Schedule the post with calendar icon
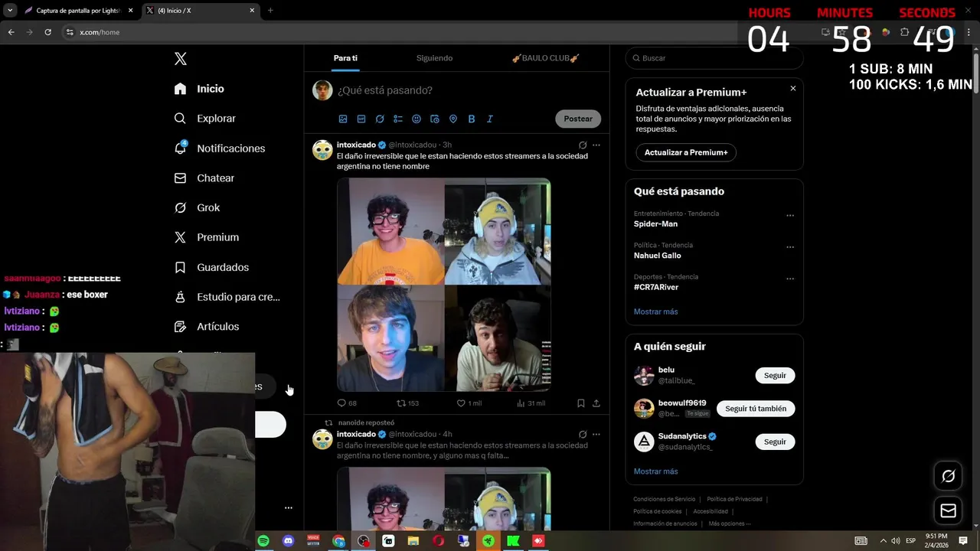This screenshot has width=980, height=551. [435, 119]
